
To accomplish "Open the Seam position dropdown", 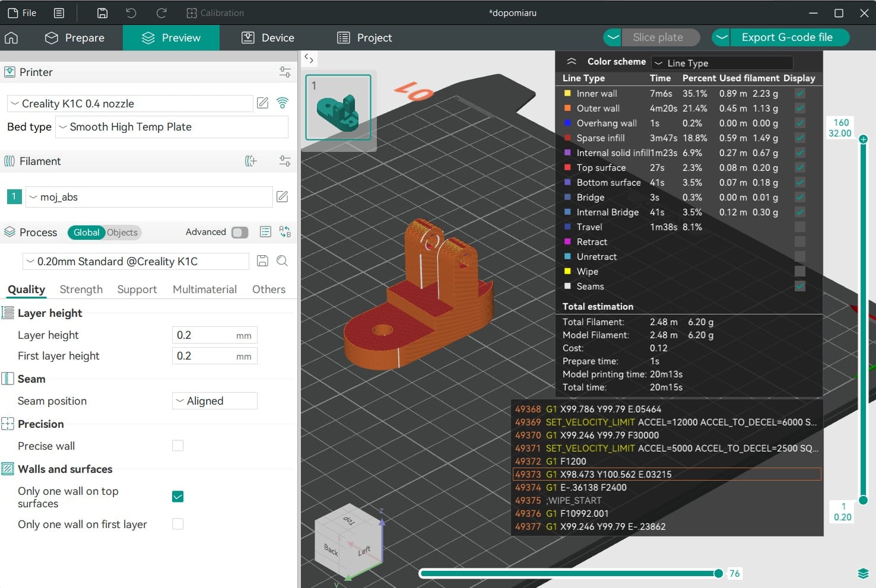I will click(214, 401).
